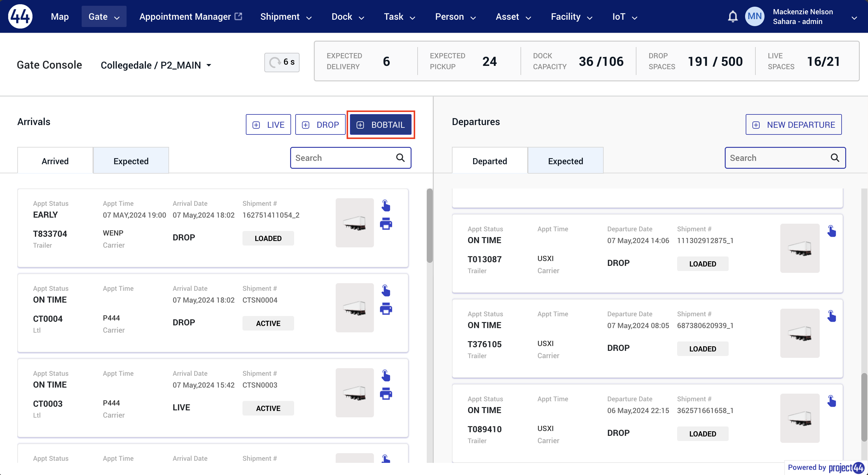The width and height of the screenshot is (868, 475).
Task: Select shipment number CTSN0004
Action: tap(260, 300)
